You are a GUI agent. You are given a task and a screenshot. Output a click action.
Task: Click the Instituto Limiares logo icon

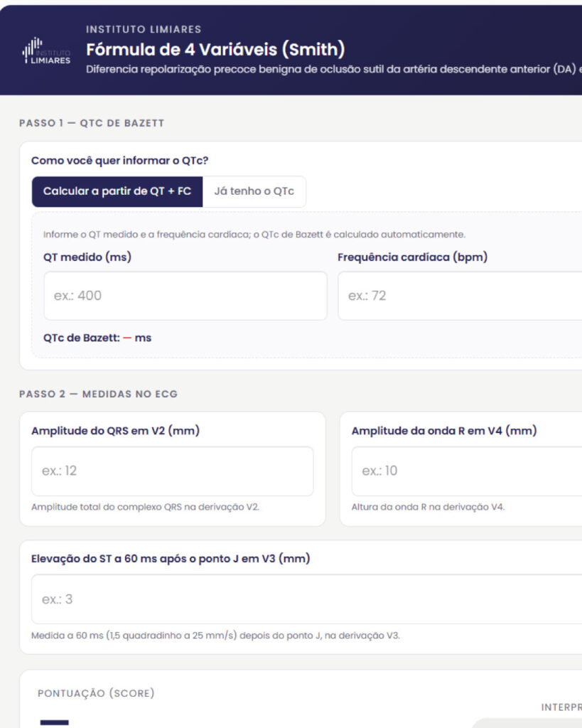tap(46, 51)
